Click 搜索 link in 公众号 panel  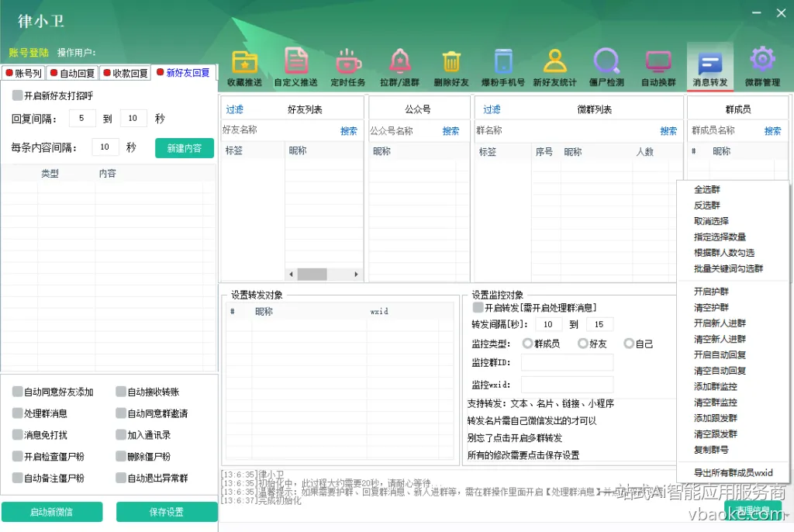point(451,131)
